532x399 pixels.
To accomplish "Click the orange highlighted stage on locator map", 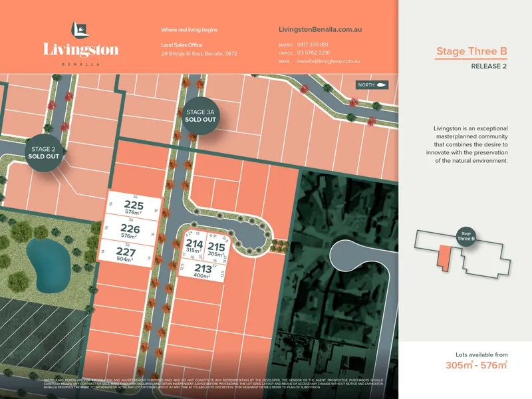I will click(444, 257).
